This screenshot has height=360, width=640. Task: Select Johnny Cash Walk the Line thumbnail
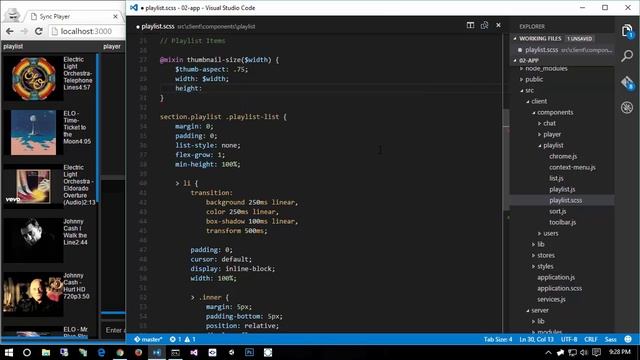point(33,240)
